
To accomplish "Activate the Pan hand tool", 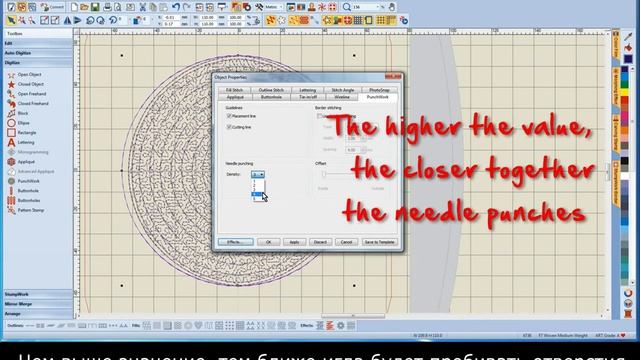I will coord(392,7).
